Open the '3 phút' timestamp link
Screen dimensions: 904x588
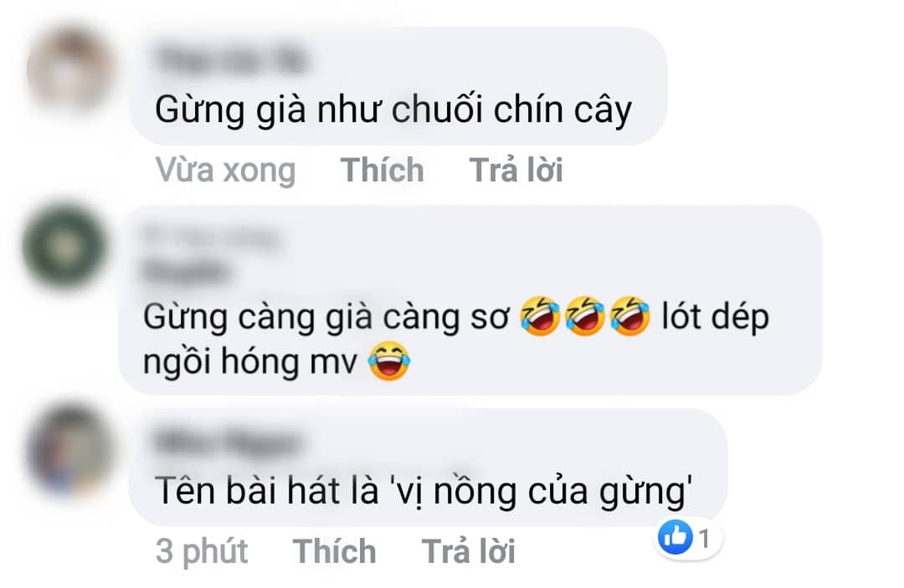click(x=201, y=552)
